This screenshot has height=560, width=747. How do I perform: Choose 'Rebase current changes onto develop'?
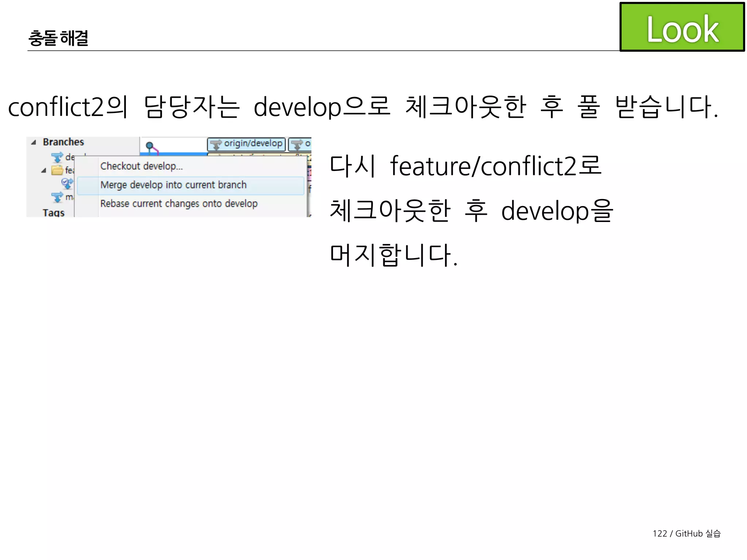pos(179,203)
